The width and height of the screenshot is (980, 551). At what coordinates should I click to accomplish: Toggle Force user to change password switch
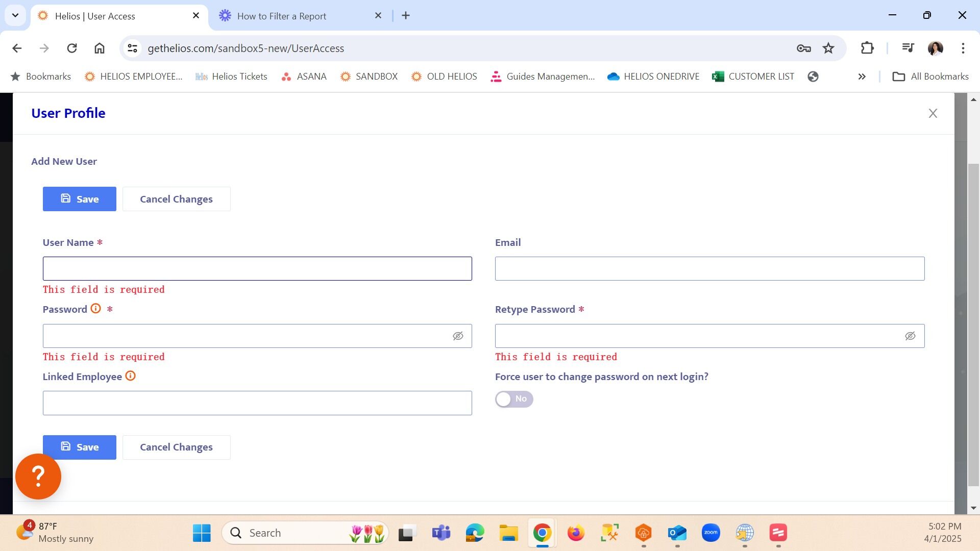click(513, 399)
